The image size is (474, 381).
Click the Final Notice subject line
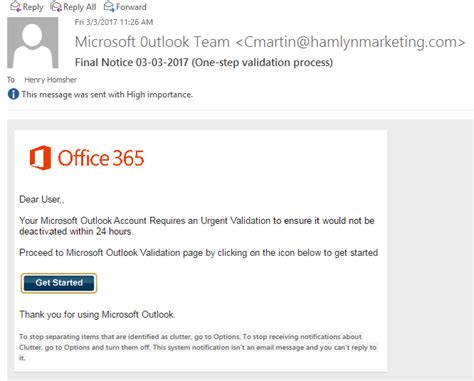tap(204, 62)
